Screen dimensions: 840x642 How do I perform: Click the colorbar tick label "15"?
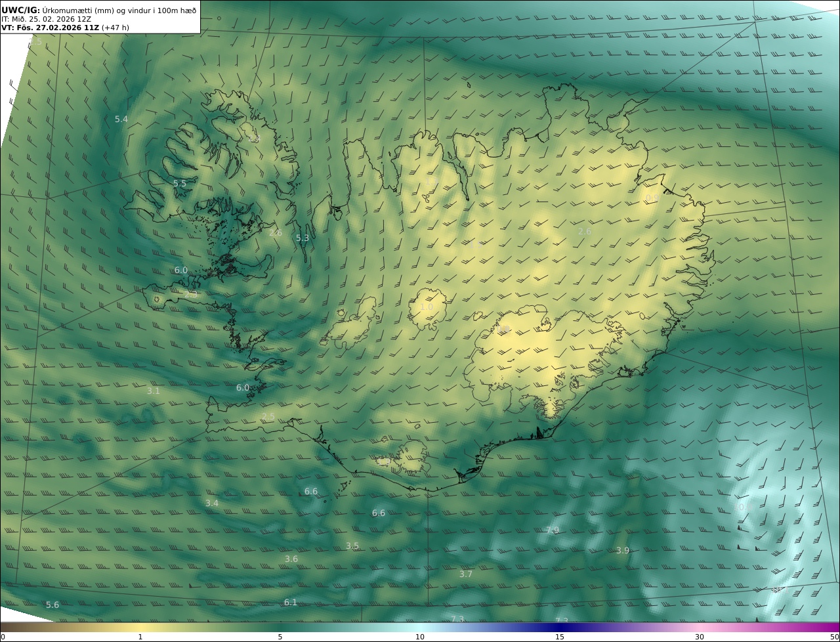tap(560, 637)
